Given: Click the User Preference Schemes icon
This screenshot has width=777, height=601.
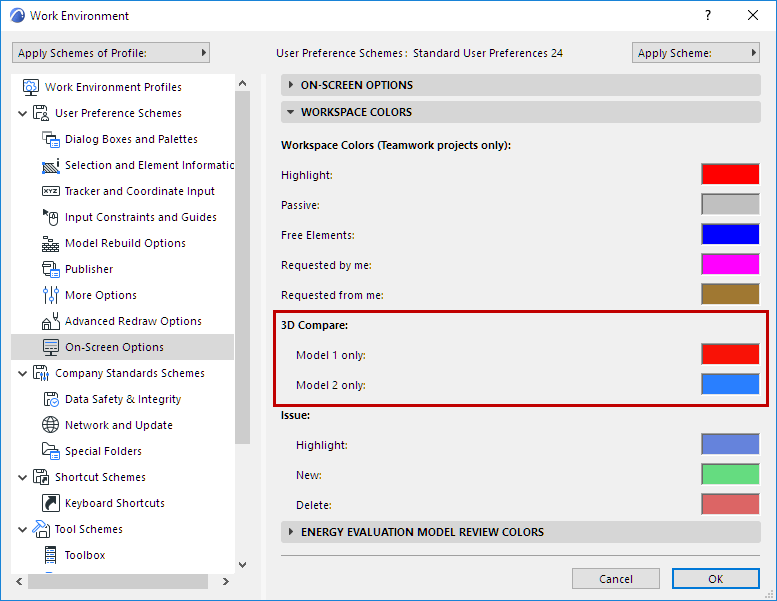Looking at the screenshot, I should click(41, 113).
